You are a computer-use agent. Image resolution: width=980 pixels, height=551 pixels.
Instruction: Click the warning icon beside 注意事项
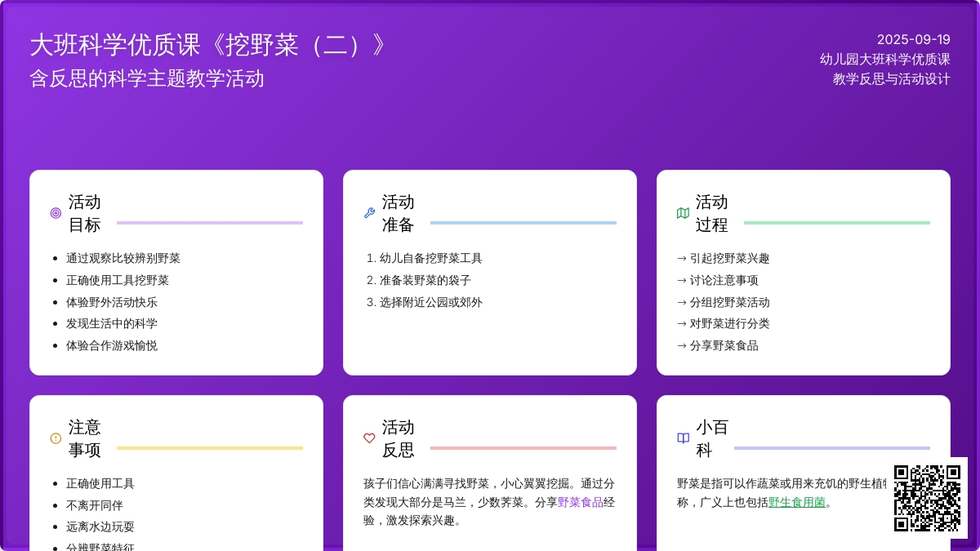tap(56, 438)
